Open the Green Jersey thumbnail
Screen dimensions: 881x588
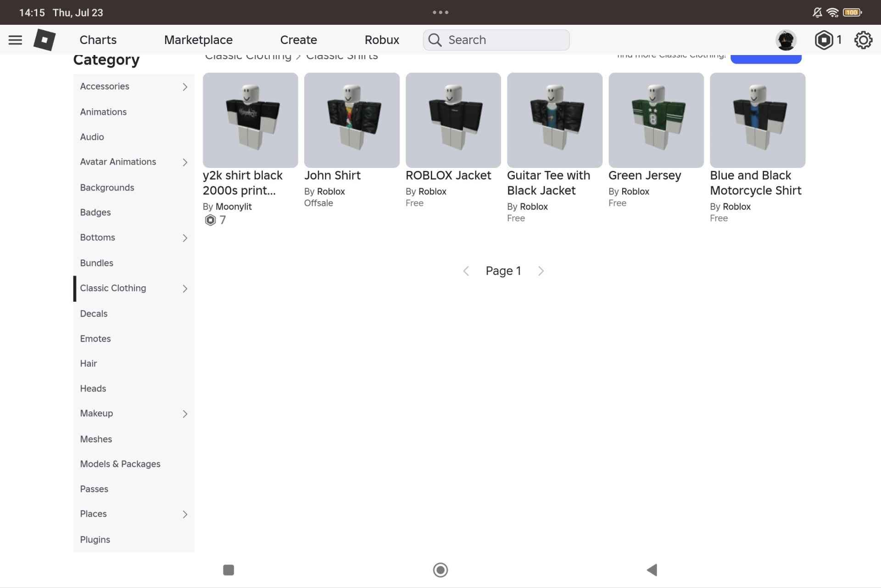coord(656,120)
